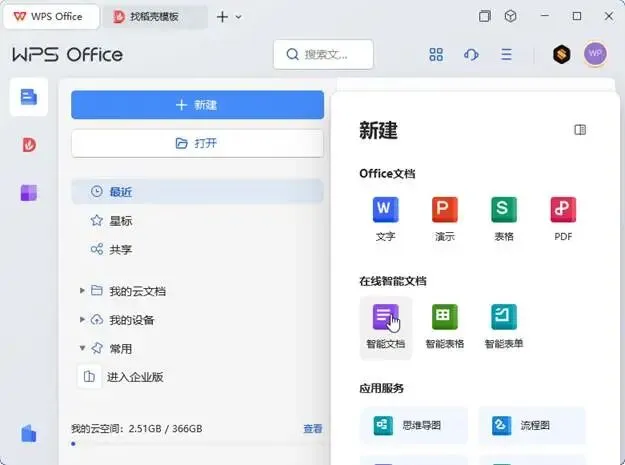
Task: Open the documents icon in left sidebar
Action: [29, 97]
